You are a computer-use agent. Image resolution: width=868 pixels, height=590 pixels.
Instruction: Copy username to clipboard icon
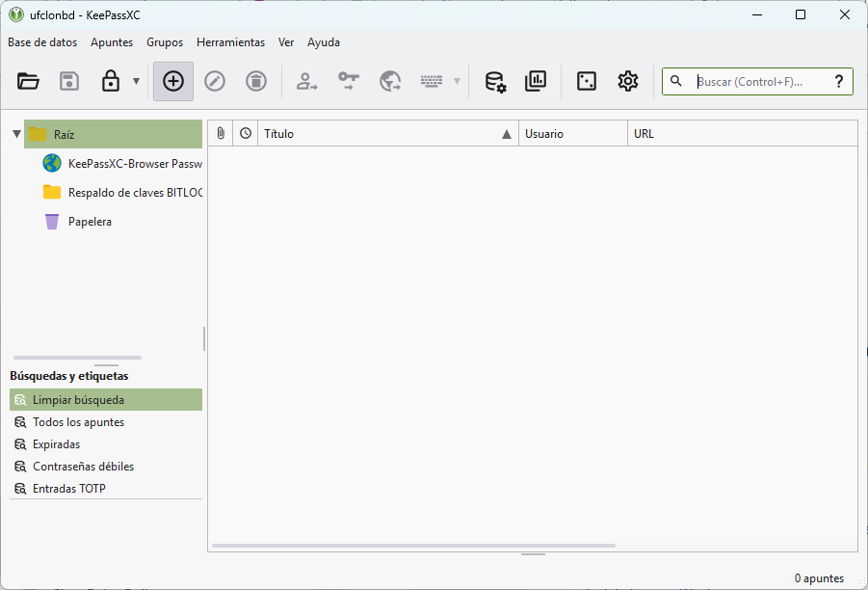pyautogui.click(x=306, y=81)
